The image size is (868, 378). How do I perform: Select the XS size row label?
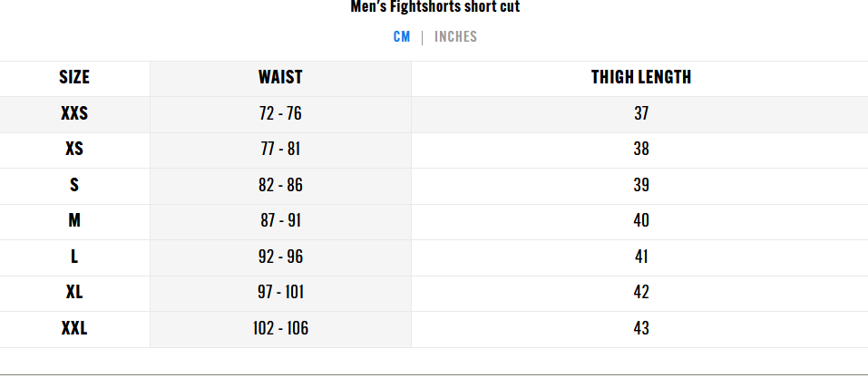point(74,149)
